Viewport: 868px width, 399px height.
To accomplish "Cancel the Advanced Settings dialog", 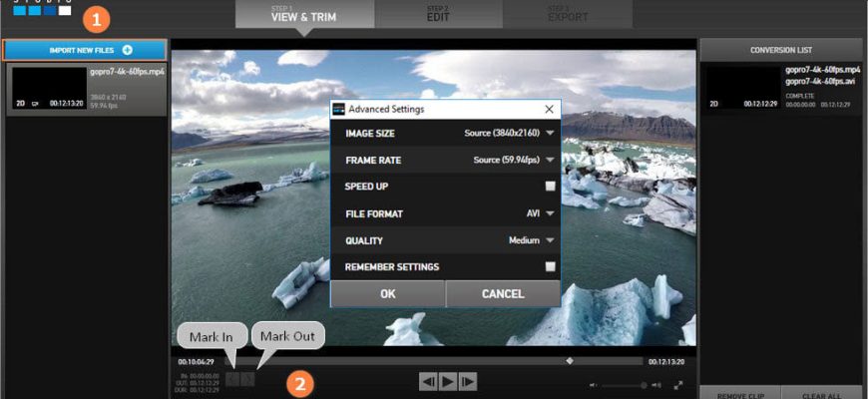I will 503,294.
